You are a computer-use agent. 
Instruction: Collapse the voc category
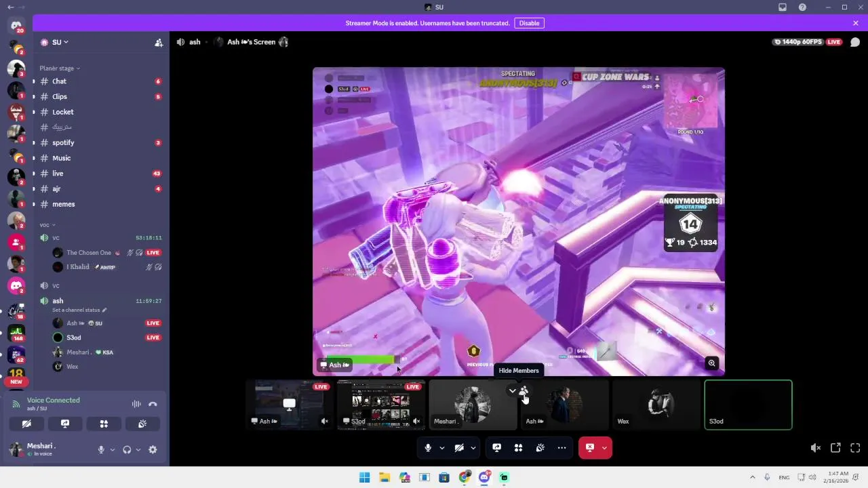47,225
